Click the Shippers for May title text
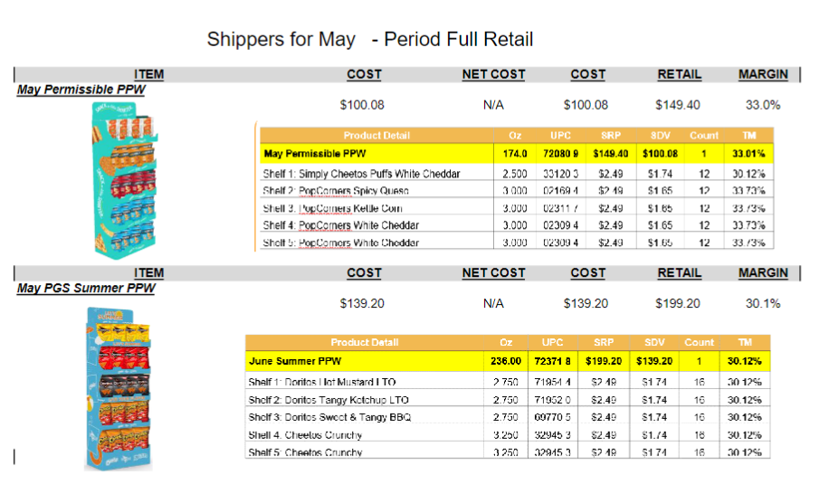Screen dimensions: 829x504 point(281,40)
